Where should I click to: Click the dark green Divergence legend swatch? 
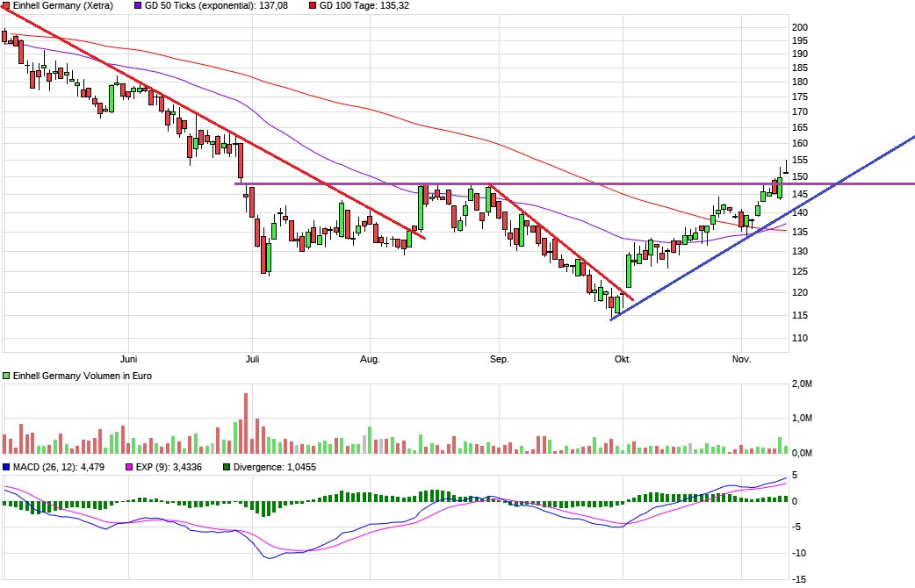[x=227, y=467]
